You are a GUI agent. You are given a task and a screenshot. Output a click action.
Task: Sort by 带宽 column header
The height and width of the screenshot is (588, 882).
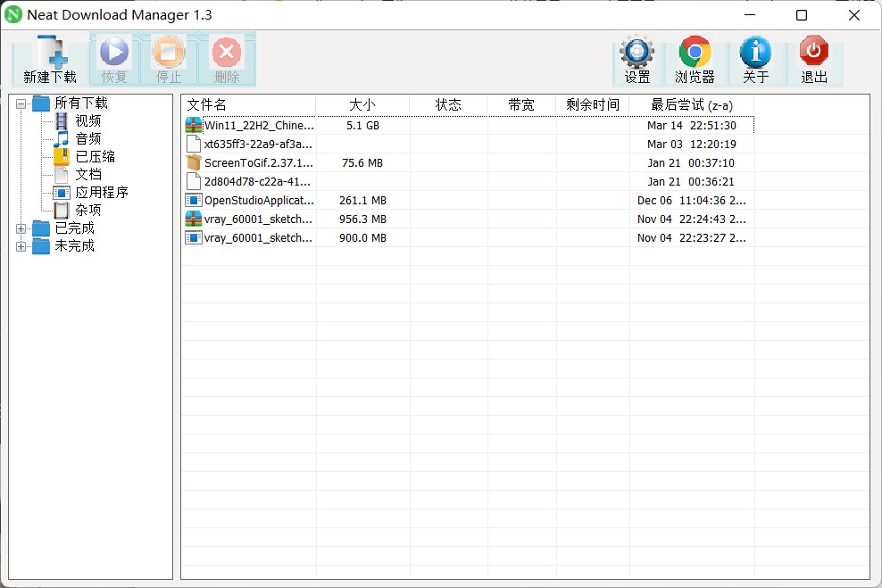(x=521, y=105)
